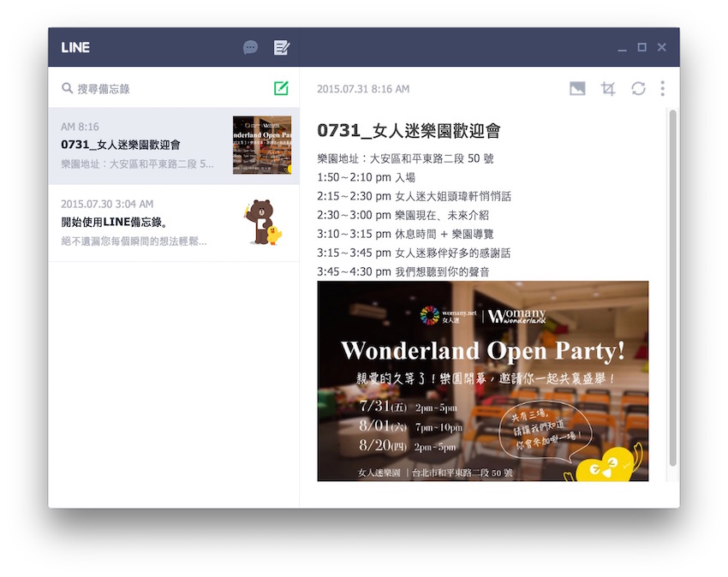Open the chats speech bubble icon

point(250,47)
